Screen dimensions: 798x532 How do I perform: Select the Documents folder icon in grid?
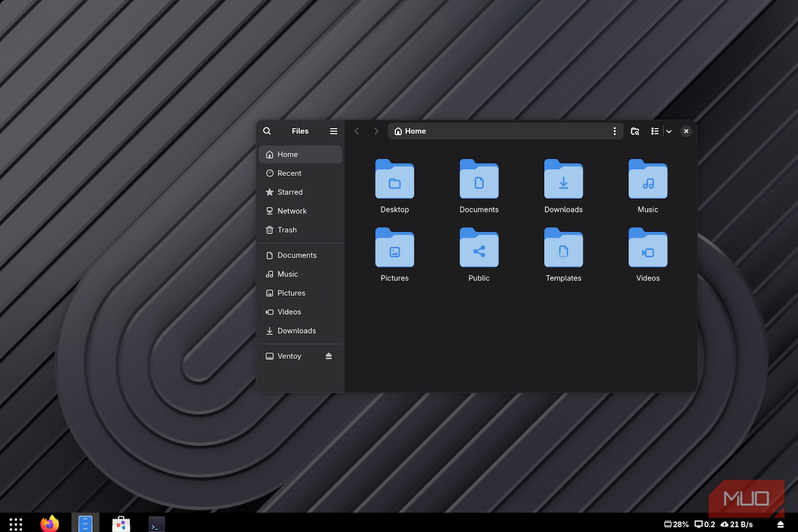click(x=479, y=179)
